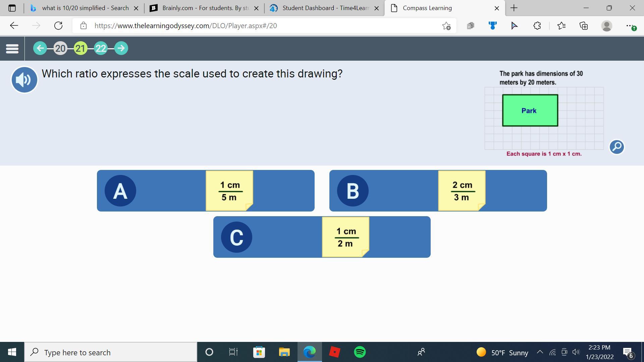Advance with the right arrow circle
Image resolution: width=644 pixels, height=362 pixels.
[121, 48]
